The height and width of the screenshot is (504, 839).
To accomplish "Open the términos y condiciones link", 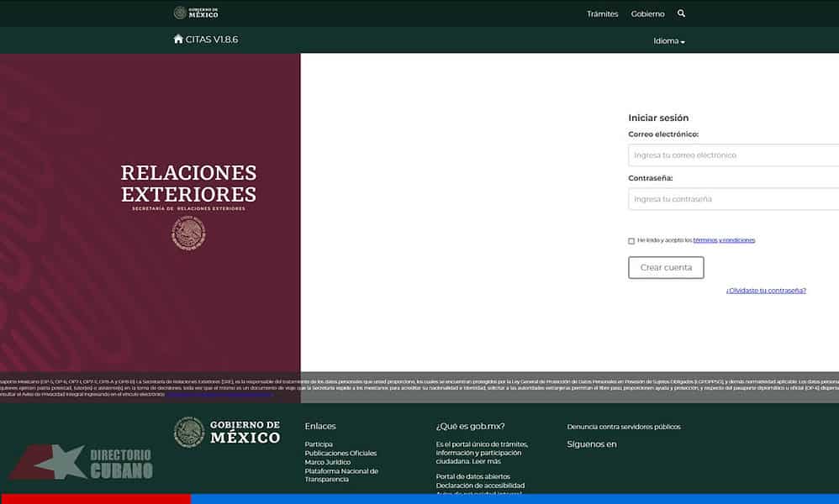I will pyautogui.click(x=724, y=240).
